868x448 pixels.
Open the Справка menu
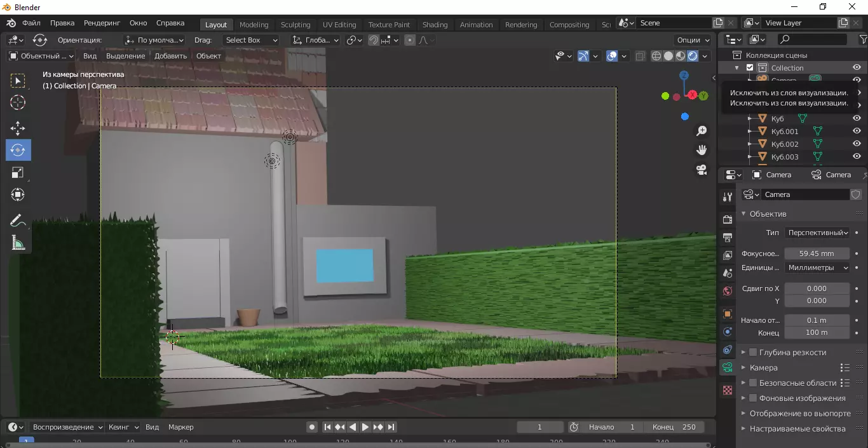170,23
